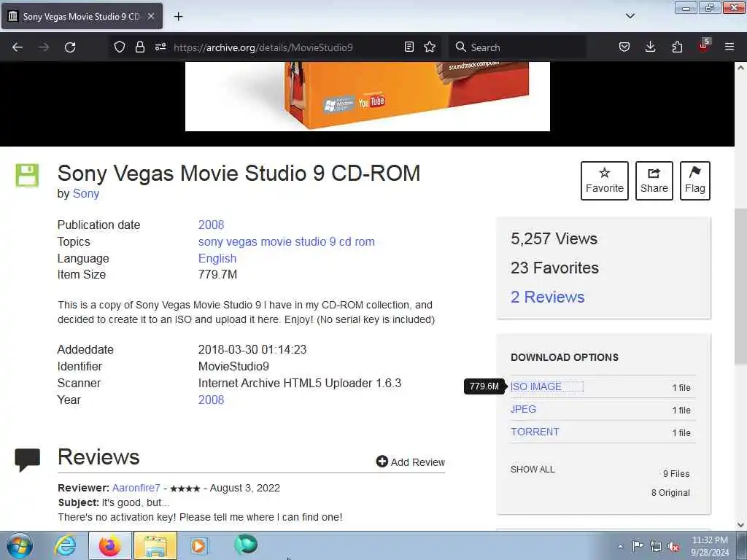Open uBlock Origin extension icon
Image resolution: width=747 pixels, height=560 pixels.
tap(704, 46)
